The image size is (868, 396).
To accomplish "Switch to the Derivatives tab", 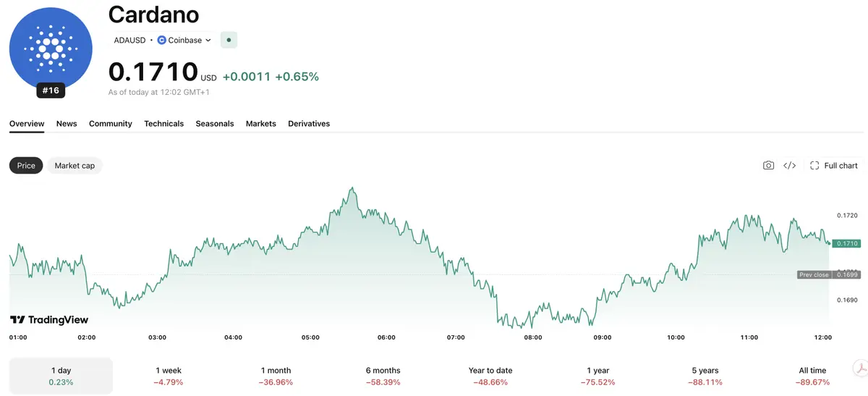I will tap(309, 124).
